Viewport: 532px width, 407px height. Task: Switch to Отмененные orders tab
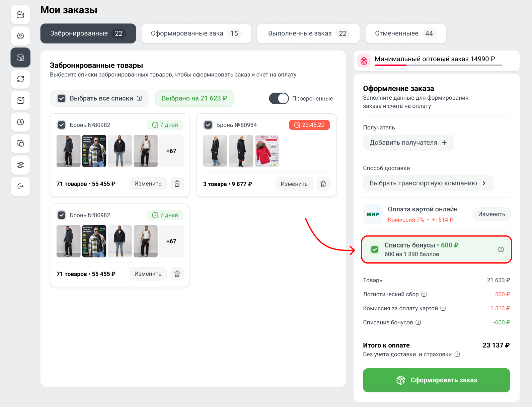[405, 33]
